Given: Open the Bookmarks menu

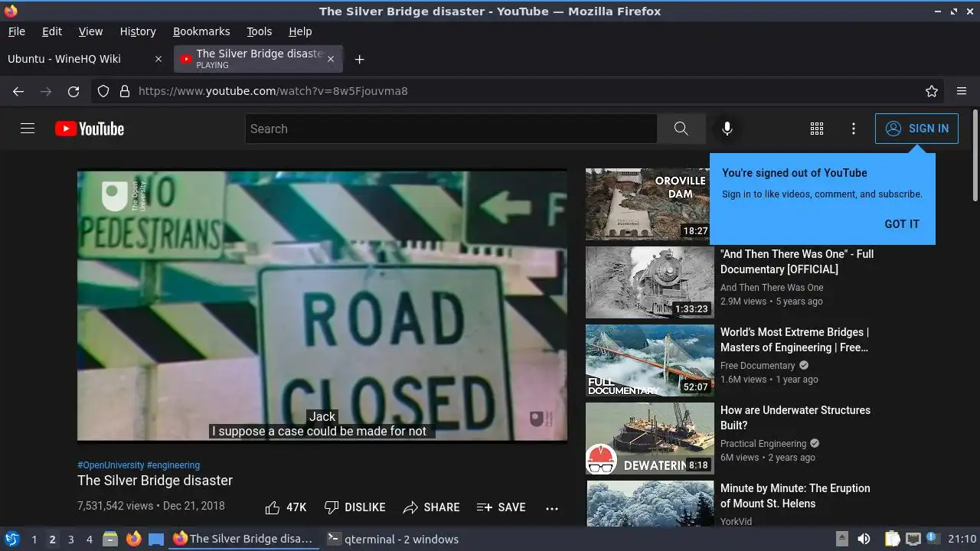Looking at the screenshot, I should pyautogui.click(x=201, y=31).
